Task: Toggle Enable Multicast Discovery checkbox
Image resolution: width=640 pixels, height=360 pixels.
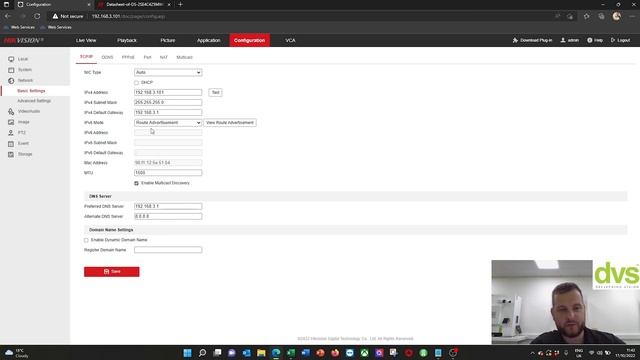Action: point(137,183)
